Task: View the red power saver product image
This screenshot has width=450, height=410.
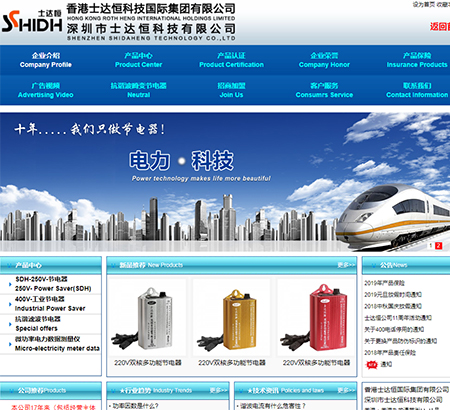Action: point(316,317)
